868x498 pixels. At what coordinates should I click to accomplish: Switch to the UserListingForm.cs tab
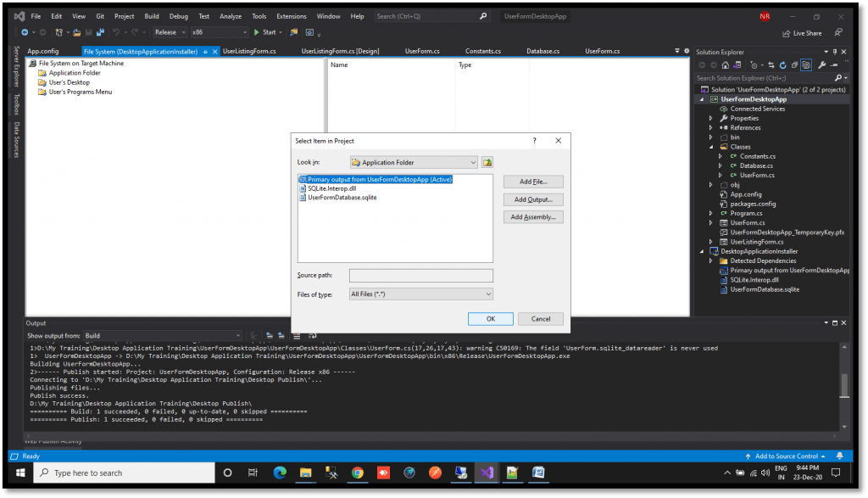[249, 51]
